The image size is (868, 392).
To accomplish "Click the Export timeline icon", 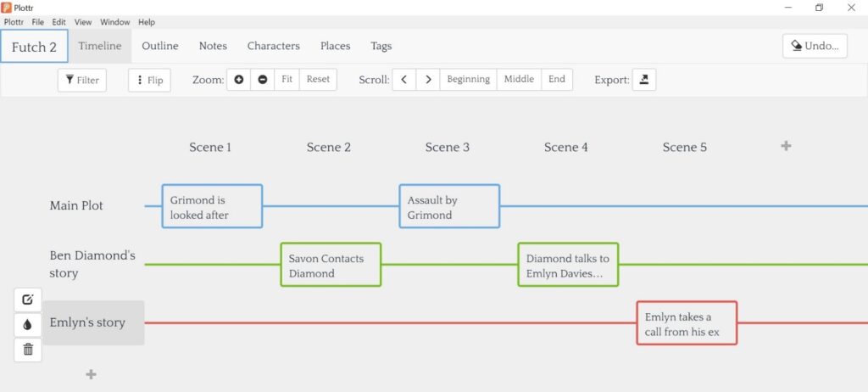I will [644, 80].
